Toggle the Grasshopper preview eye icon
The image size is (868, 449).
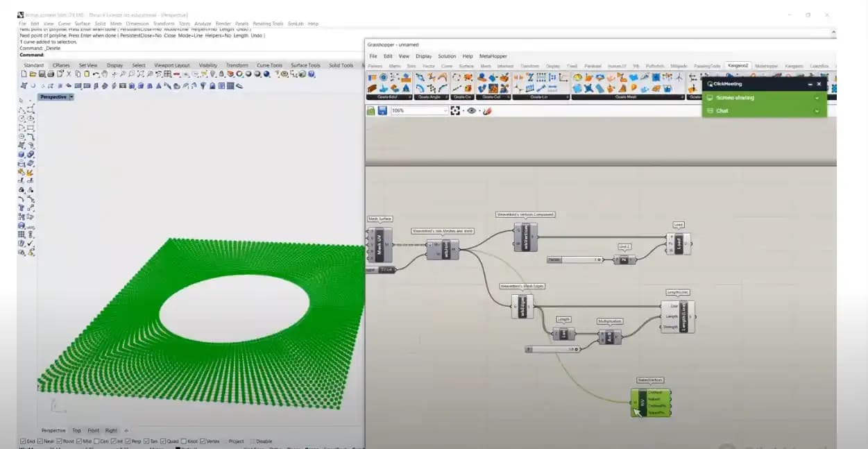tap(472, 110)
